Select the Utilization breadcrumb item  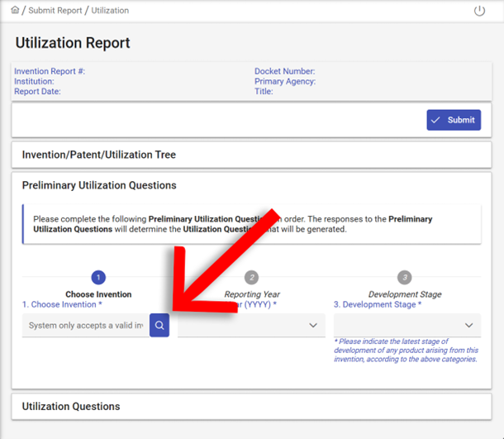(x=110, y=11)
